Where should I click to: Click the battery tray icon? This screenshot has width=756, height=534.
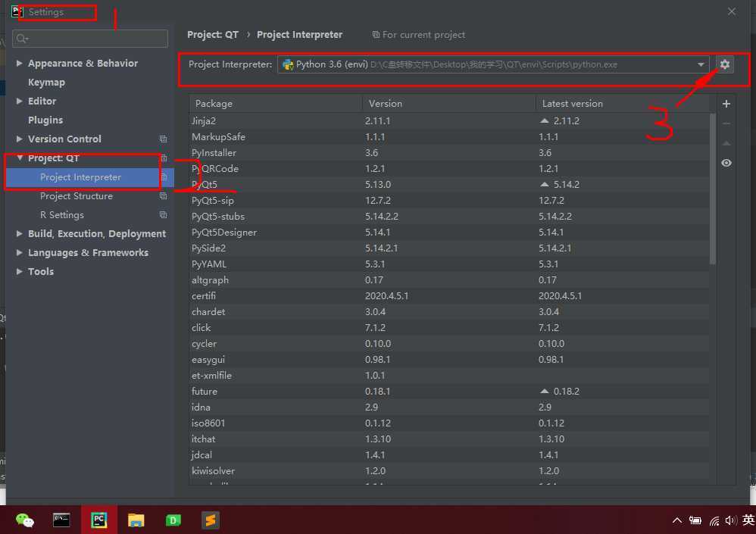point(695,520)
